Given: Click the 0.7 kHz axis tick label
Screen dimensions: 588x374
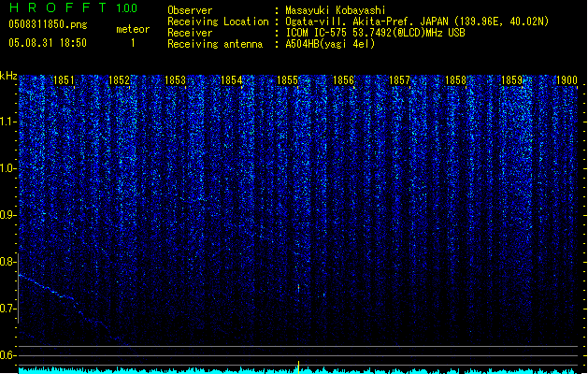Looking at the screenshot, I should point(8,309).
